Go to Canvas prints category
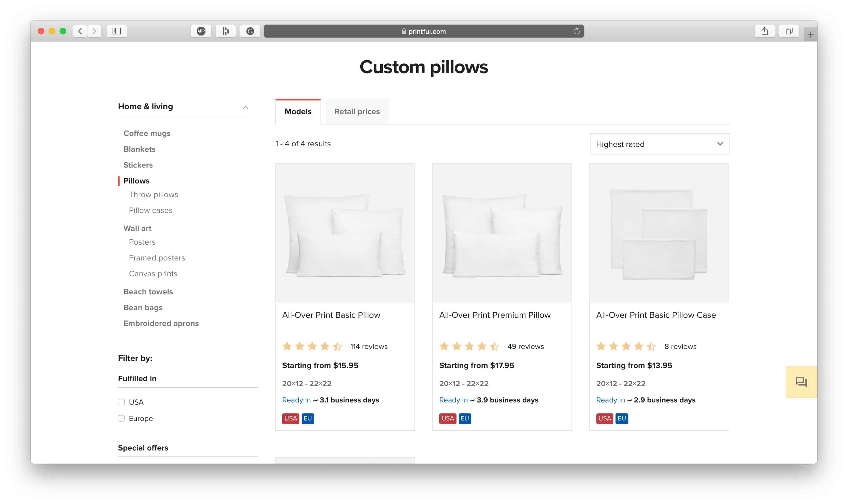The height and width of the screenshot is (504, 848). [153, 274]
